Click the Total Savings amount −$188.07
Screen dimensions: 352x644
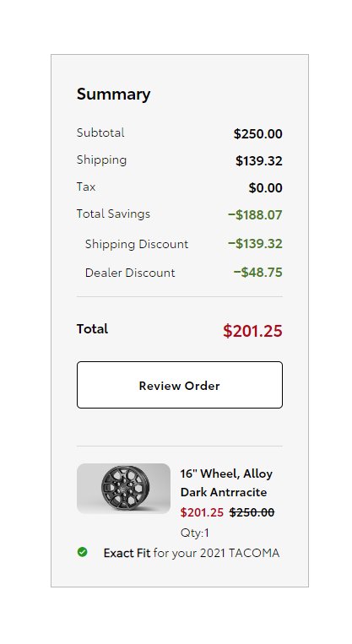tap(255, 214)
